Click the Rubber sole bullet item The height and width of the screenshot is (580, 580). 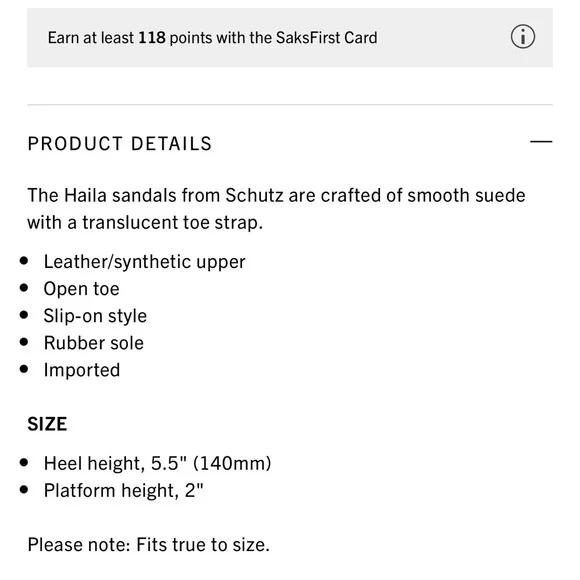pyautogui.click(x=94, y=343)
